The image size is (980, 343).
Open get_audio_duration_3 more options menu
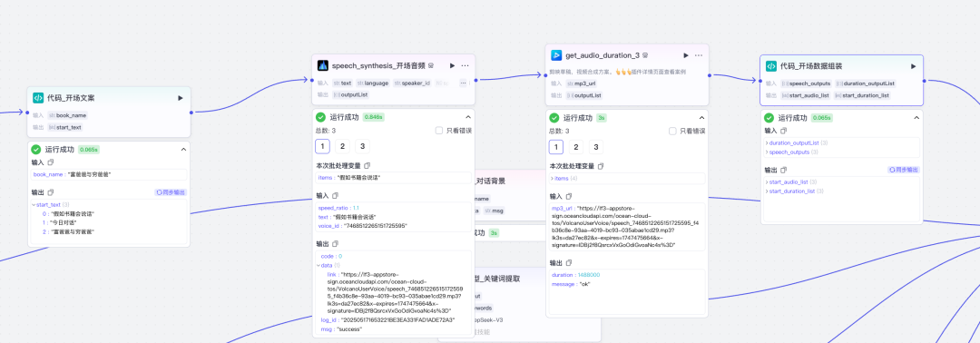tap(699, 55)
